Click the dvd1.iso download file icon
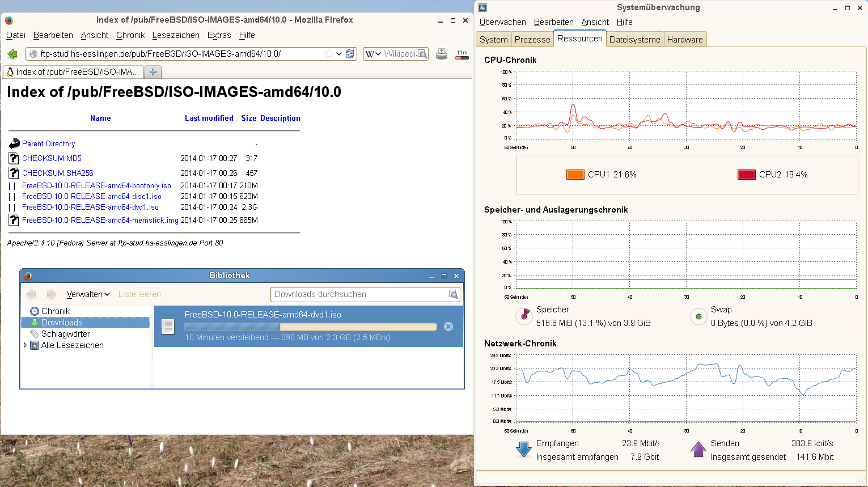 pos(168,327)
